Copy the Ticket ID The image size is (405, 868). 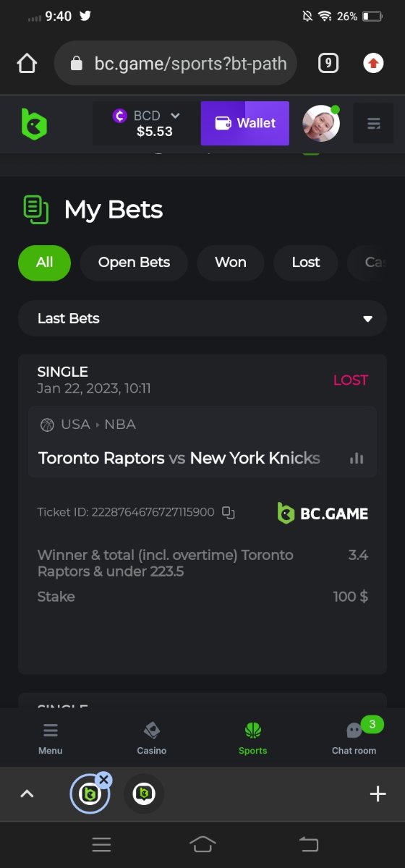[x=229, y=512]
